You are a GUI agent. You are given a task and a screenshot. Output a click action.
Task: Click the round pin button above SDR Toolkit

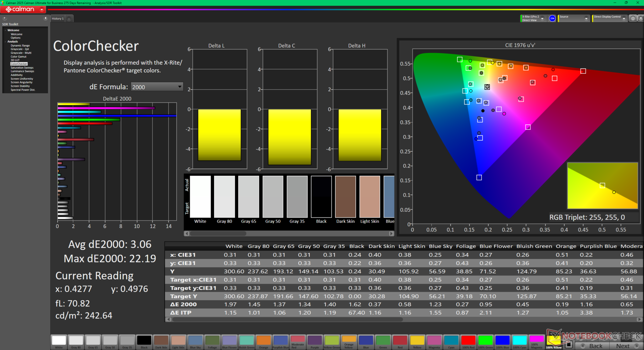[x=5, y=18]
